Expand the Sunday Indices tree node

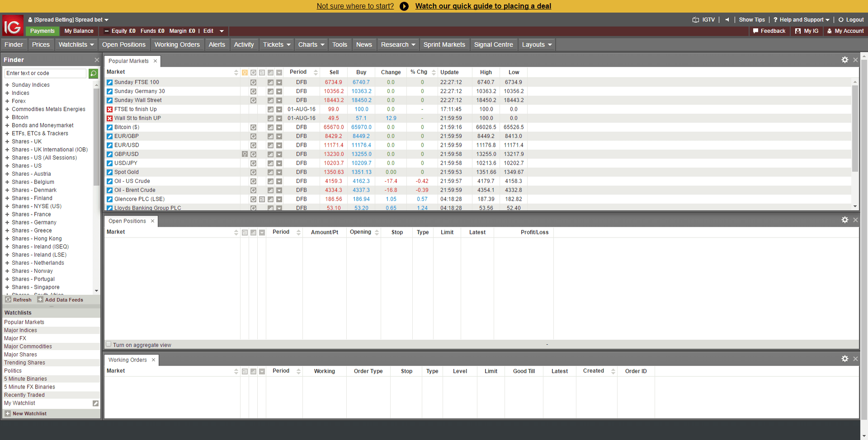7,85
